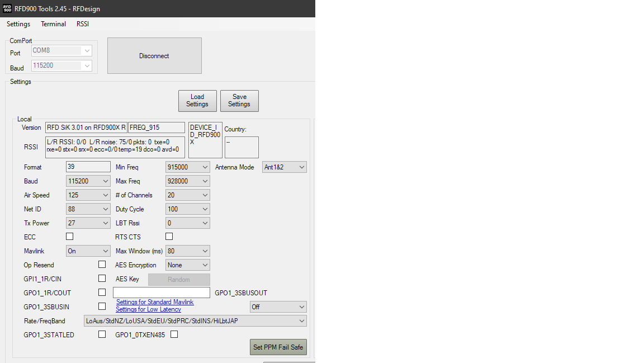Click the Format input field
The height and width of the screenshot is (363, 644).
[x=88, y=167]
